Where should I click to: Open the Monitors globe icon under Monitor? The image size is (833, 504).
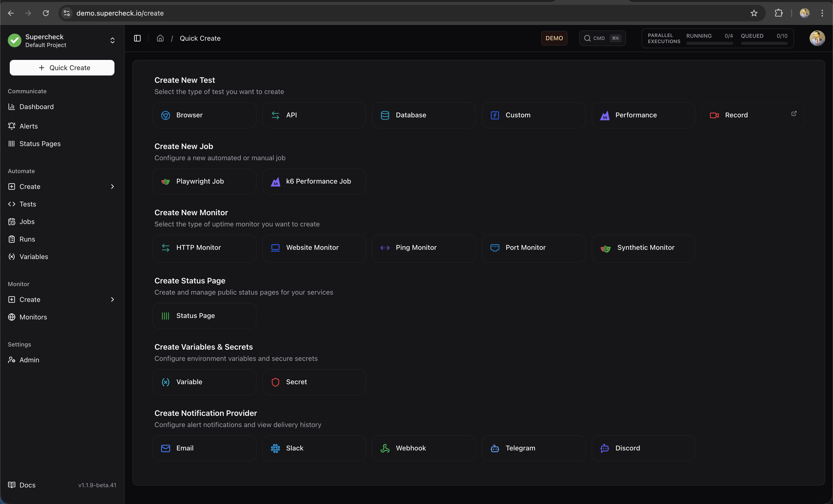[x=11, y=317]
